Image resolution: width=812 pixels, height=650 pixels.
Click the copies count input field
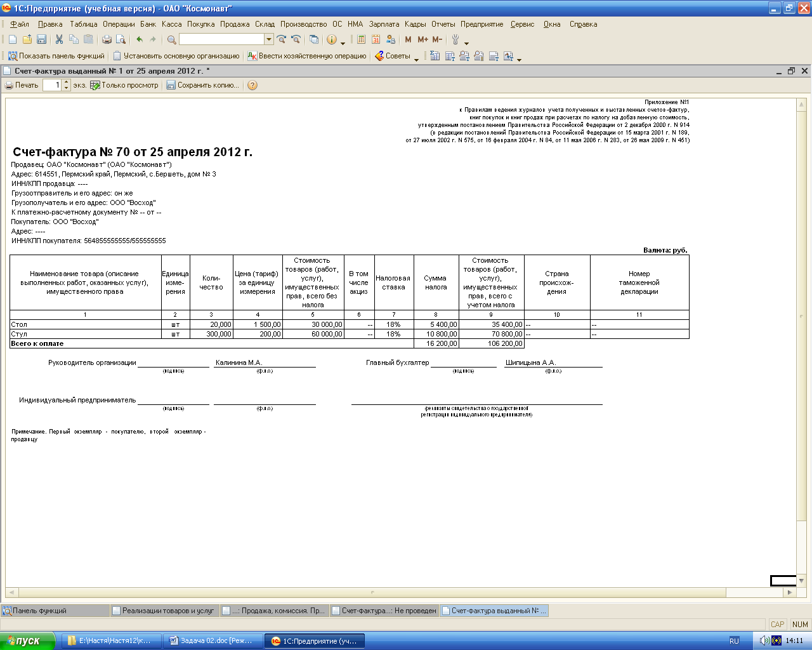[53, 85]
